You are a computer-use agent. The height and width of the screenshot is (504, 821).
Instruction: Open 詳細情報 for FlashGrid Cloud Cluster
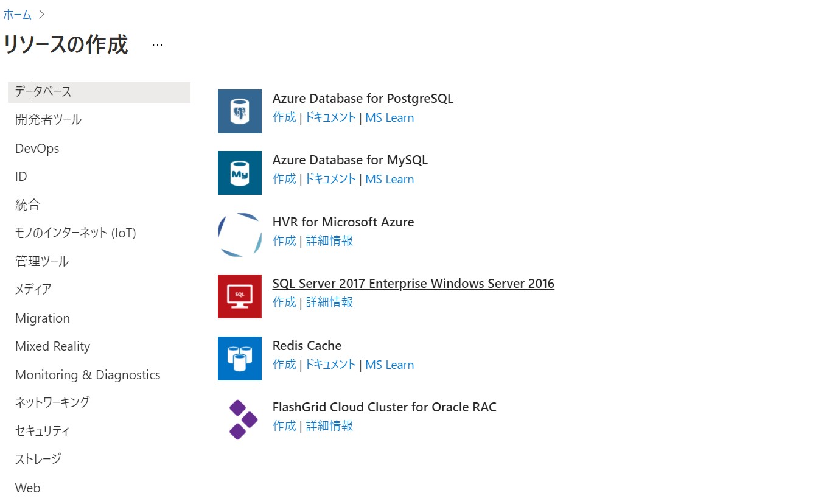(329, 426)
